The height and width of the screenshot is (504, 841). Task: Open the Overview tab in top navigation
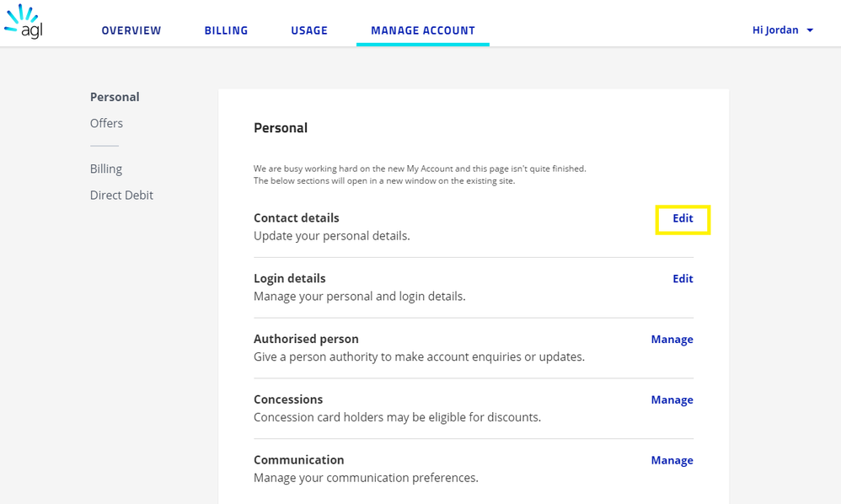131,30
